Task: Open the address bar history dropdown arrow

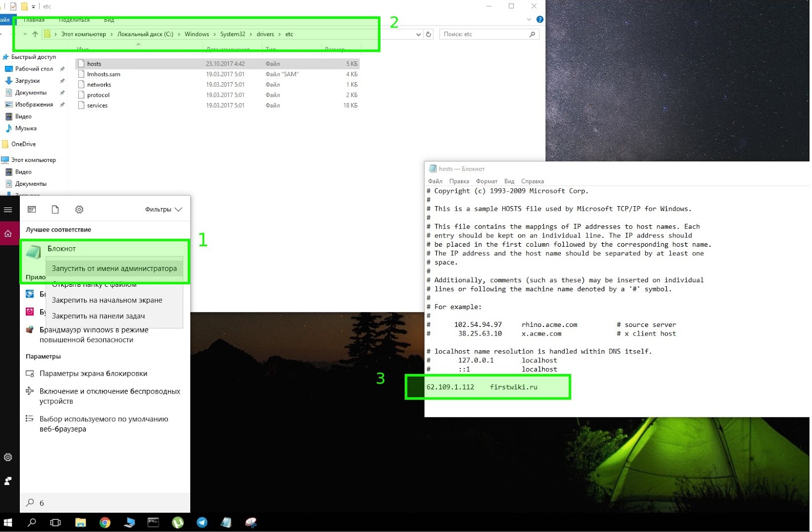Action: tap(418, 35)
